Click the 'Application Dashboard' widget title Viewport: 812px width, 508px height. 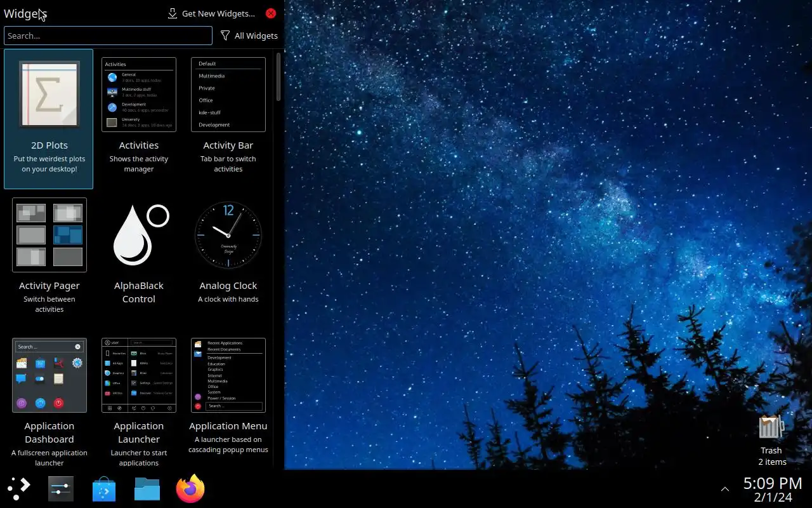(x=49, y=432)
